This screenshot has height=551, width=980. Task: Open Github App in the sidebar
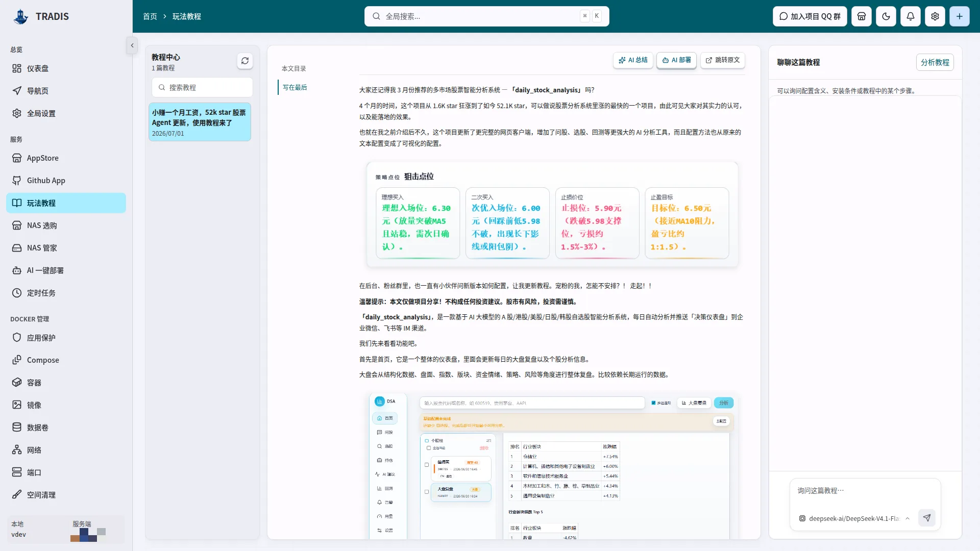(66, 181)
